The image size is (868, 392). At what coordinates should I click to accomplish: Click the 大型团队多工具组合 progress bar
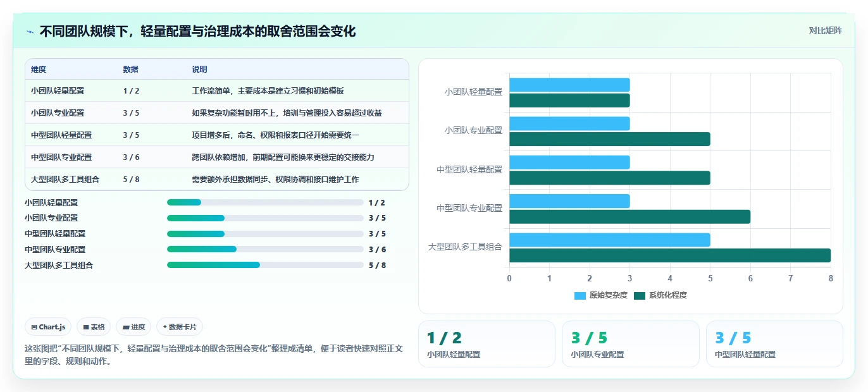click(x=265, y=265)
